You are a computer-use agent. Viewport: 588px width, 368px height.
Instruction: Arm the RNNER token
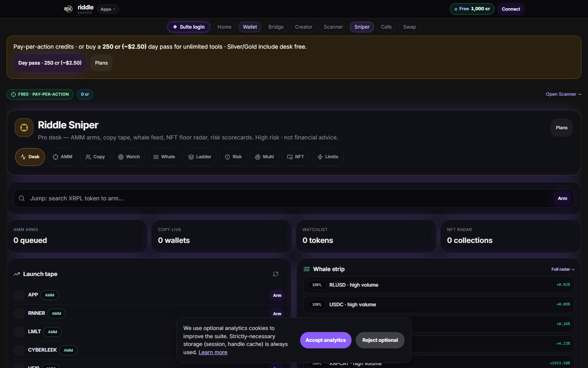point(277,314)
